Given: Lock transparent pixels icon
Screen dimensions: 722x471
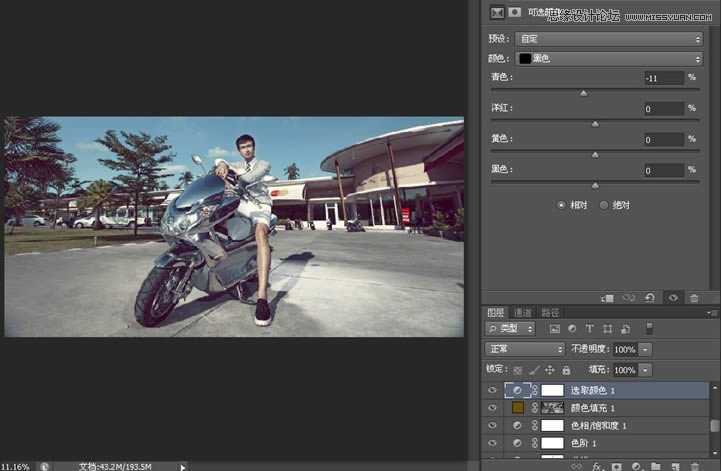Looking at the screenshot, I should (518, 370).
